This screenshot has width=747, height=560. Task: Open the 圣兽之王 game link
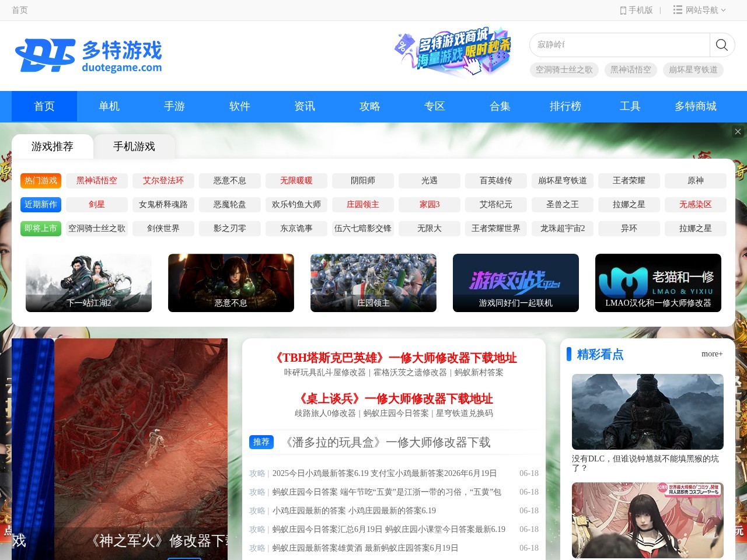pos(563,205)
